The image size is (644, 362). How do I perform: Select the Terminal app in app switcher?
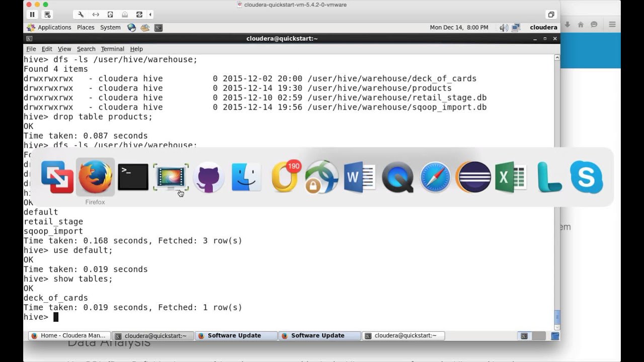tap(133, 177)
